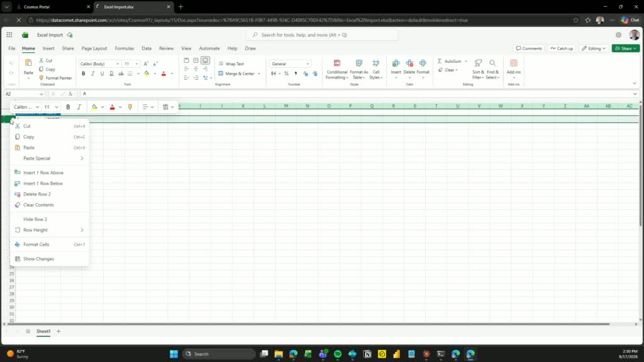Click the Format cells ribbon icon
Screen dimensions: 644x362
(423, 63)
